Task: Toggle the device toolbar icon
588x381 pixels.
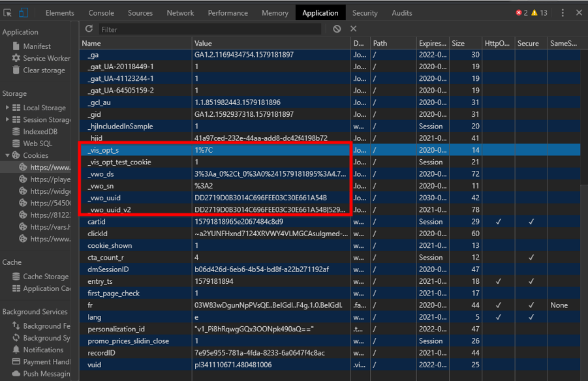Action: (23, 13)
